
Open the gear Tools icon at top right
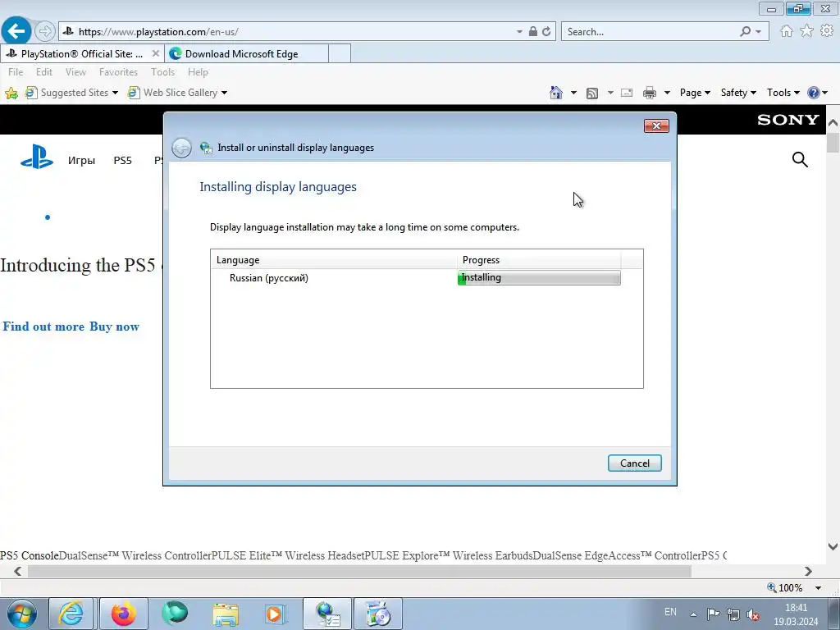point(827,31)
